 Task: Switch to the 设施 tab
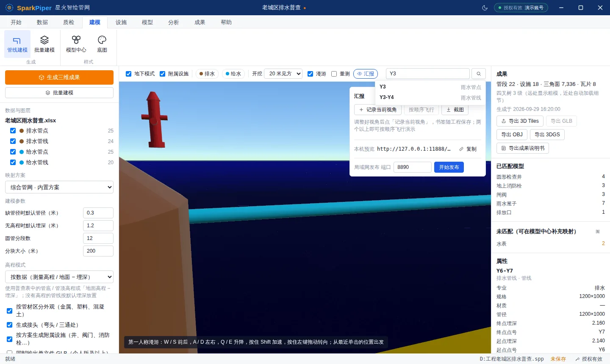(121, 22)
